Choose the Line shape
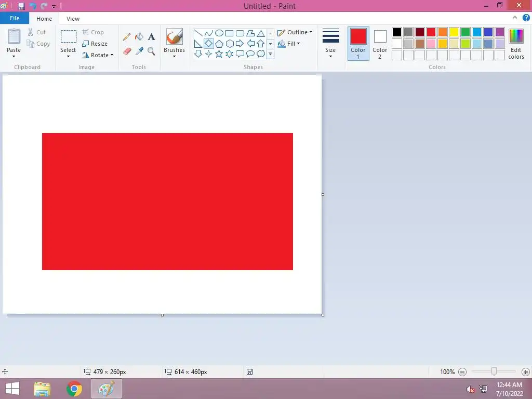This screenshot has height=399, width=532. pyautogui.click(x=198, y=33)
